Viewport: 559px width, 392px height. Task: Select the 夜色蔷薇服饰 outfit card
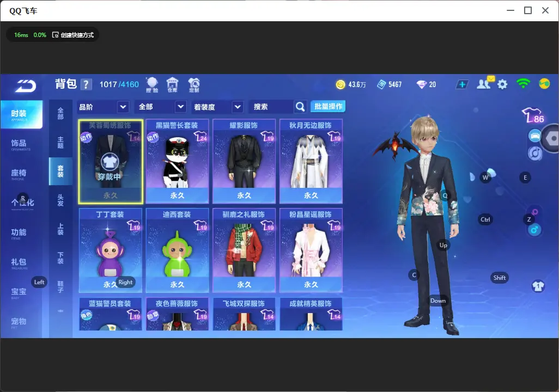pos(177,314)
